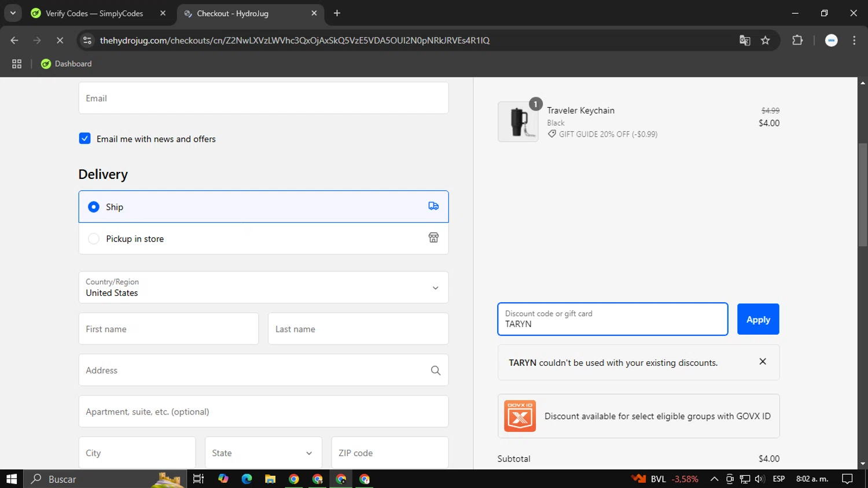This screenshot has height=488, width=868.
Task: Select the Ship delivery option
Action: click(x=263, y=207)
